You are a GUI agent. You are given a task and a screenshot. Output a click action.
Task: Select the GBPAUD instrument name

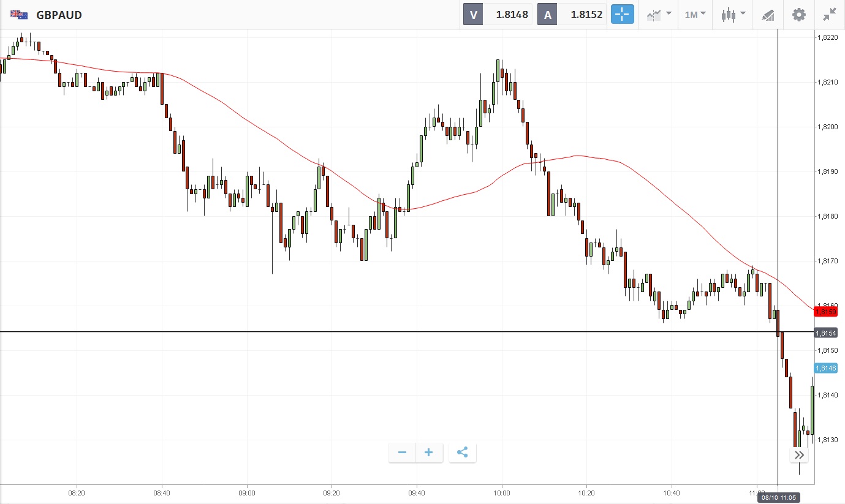pos(59,15)
